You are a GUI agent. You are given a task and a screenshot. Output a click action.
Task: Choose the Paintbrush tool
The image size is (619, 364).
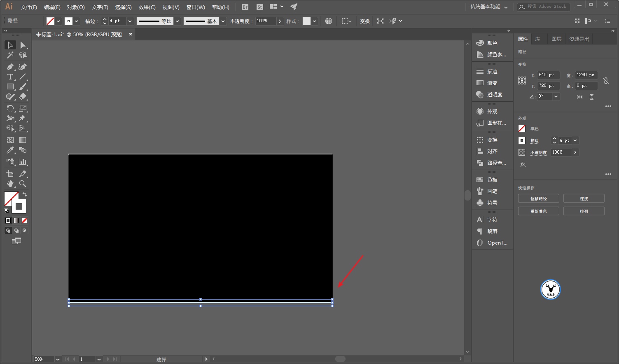[x=23, y=86]
